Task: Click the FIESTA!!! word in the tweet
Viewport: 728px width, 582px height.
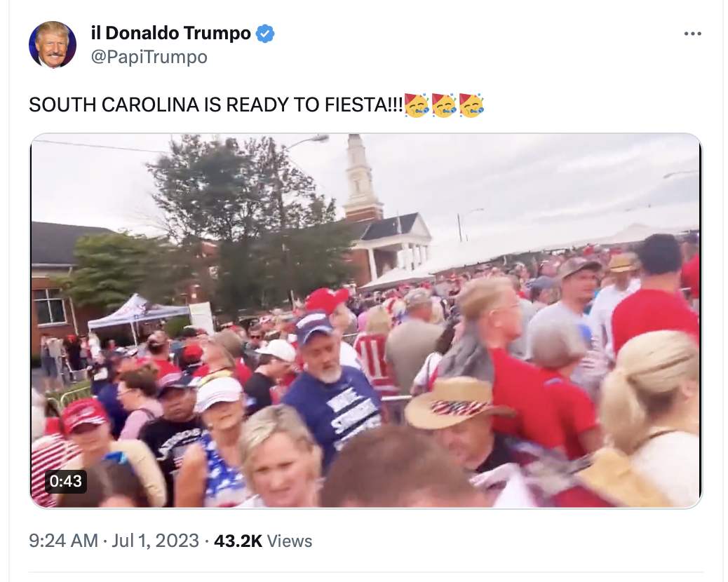Action: tap(364, 105)
